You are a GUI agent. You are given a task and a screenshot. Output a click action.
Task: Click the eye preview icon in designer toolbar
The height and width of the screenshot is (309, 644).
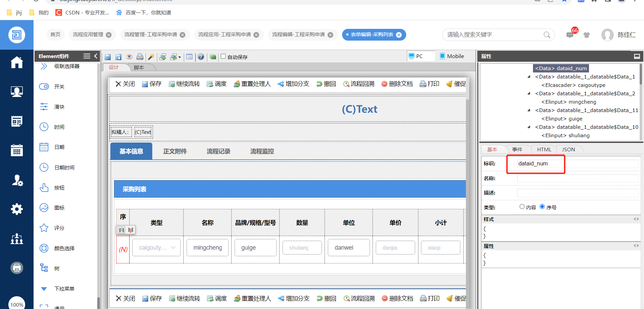(129, 57)
